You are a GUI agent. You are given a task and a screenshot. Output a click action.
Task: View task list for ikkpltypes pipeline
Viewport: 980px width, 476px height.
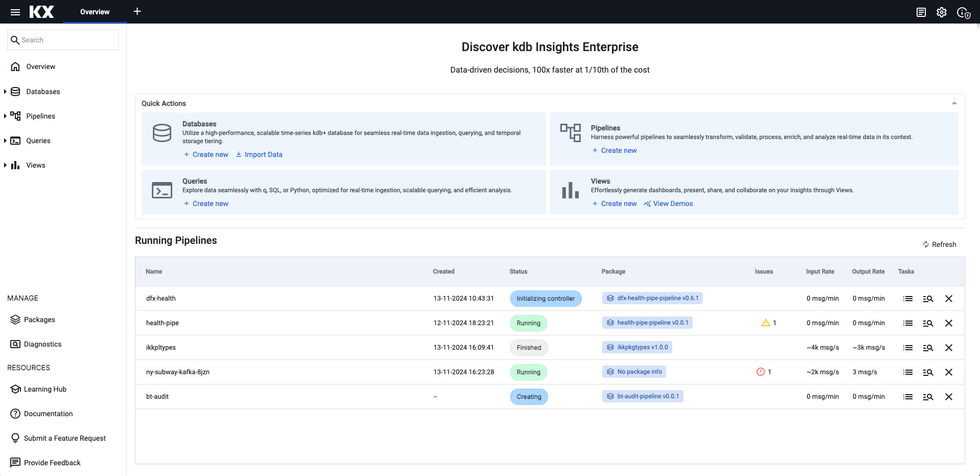(908, 348)
